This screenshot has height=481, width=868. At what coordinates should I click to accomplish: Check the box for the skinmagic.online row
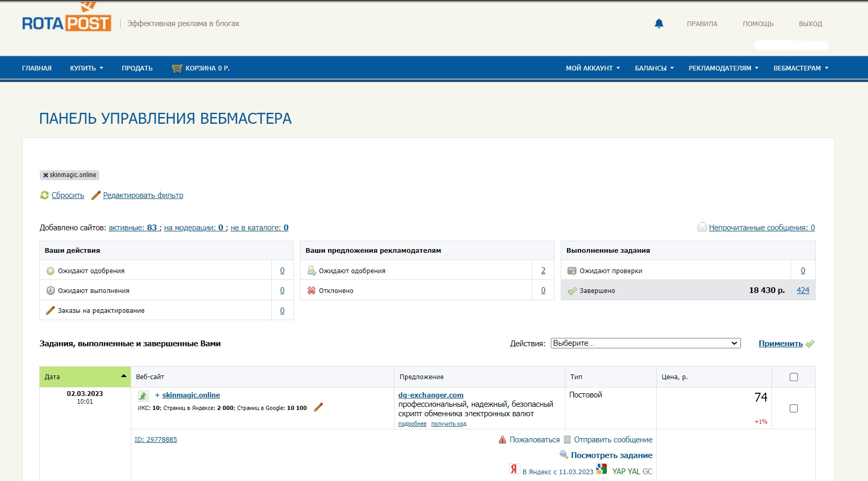(793, 408)
